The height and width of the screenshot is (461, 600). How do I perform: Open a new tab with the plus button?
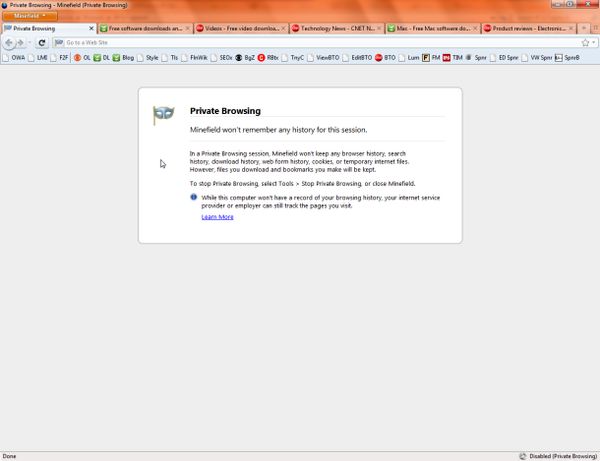(x=585, y=29)
